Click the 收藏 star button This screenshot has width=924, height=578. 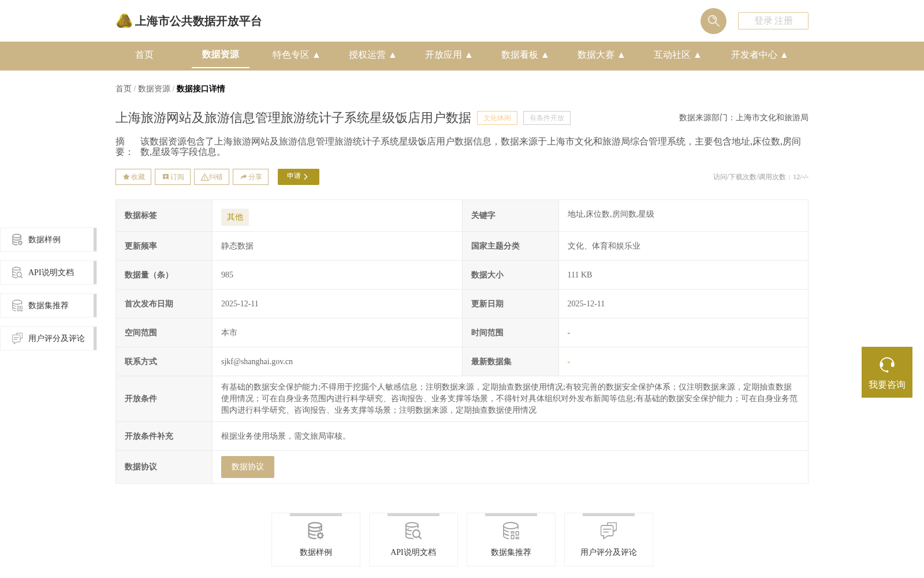click(x=133, y=177)
